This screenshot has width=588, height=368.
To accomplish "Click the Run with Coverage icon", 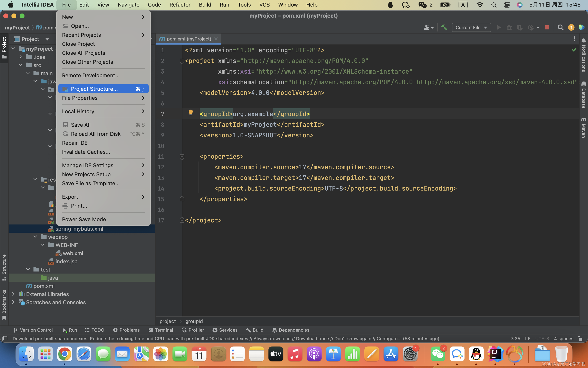I will (519, 28).
